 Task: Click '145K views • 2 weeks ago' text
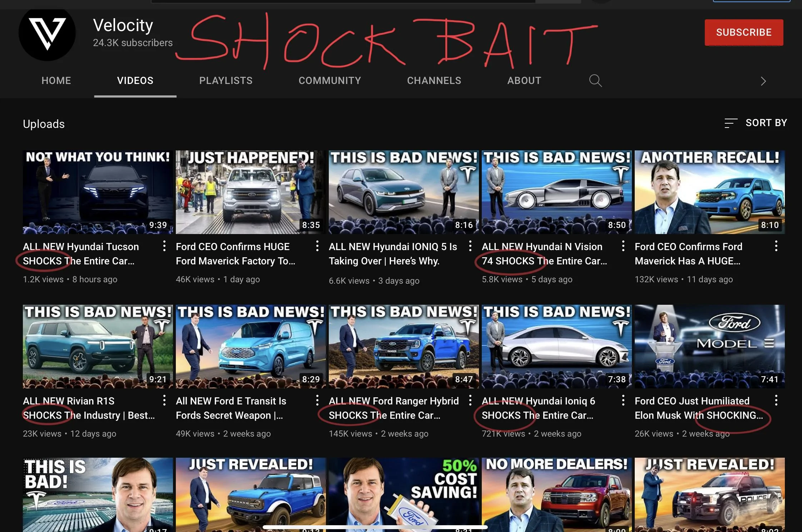[x=378, y=434]
